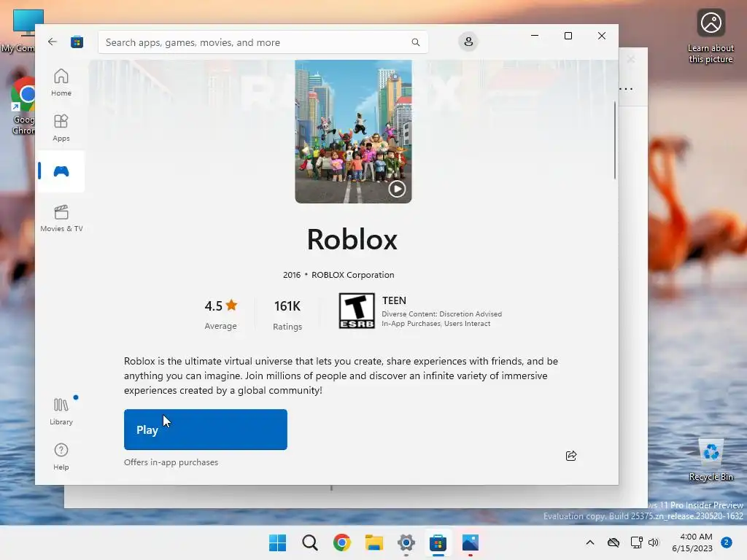Open the Library section
Screen dimensions: 747x560
pos(61,411)
